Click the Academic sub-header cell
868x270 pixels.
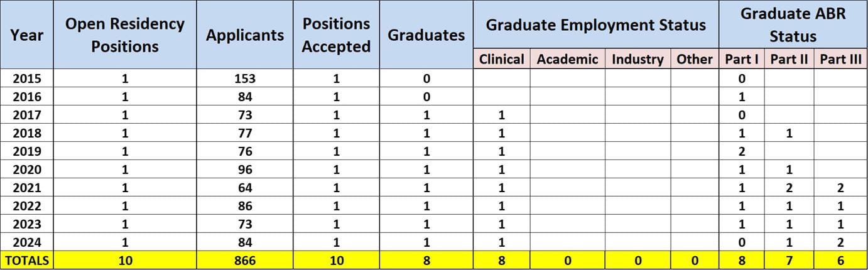tap(567, 60)
